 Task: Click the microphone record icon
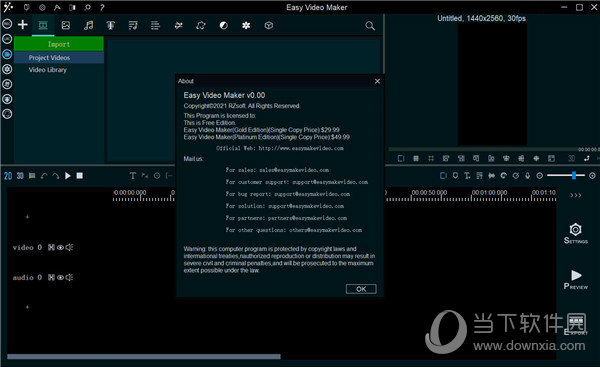tap(528, 176)
